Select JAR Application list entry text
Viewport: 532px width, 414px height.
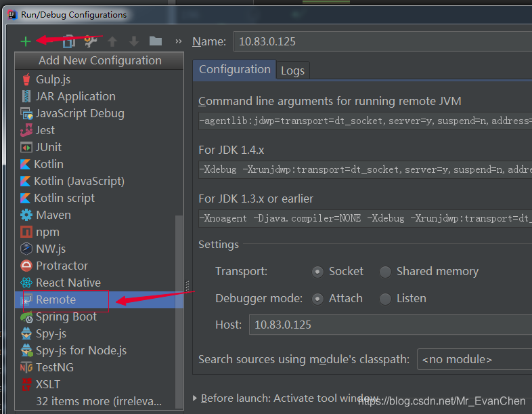(76, 96)
